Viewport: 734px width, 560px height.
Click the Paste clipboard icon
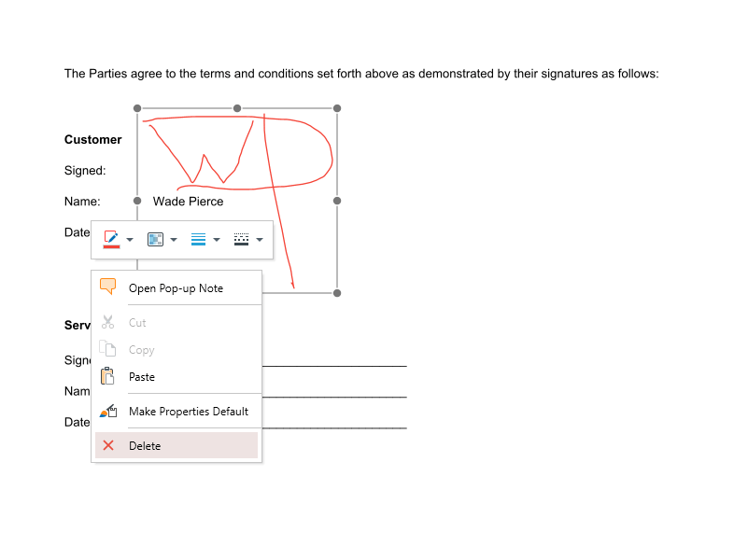click(x=108, y=376)
